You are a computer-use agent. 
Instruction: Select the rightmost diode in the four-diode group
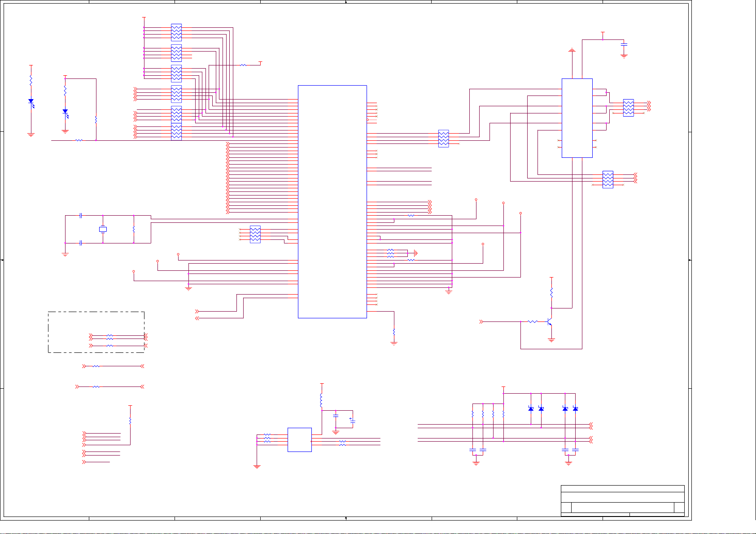pos(575,408)
